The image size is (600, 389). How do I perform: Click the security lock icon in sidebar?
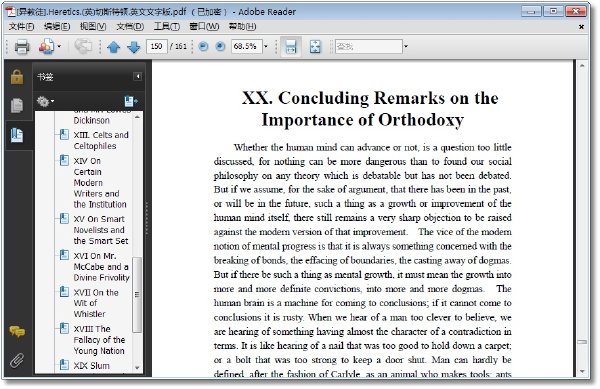click(17, 77)
